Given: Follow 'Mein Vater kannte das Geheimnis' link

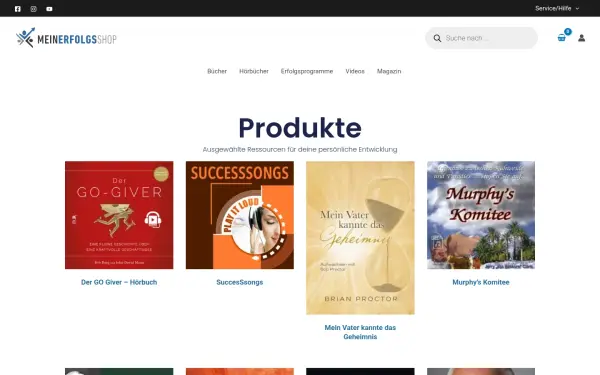Looking at the screenshot, I should [x=360, y=332].
